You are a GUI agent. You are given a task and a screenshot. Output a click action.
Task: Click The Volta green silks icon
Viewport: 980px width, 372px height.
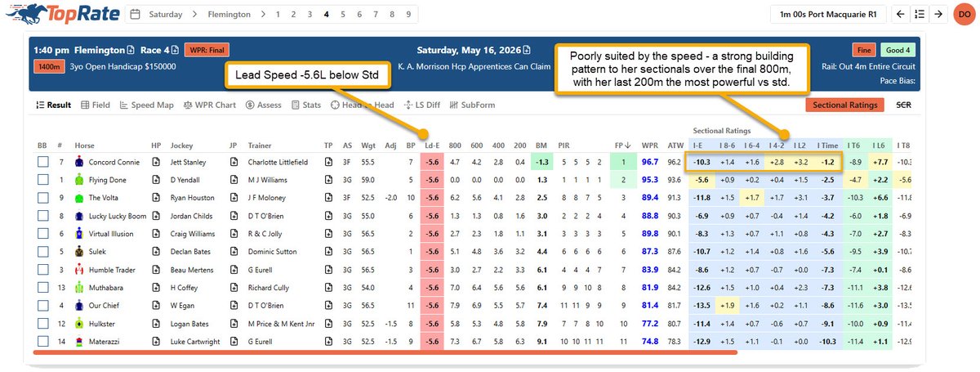tap(79, 197)
